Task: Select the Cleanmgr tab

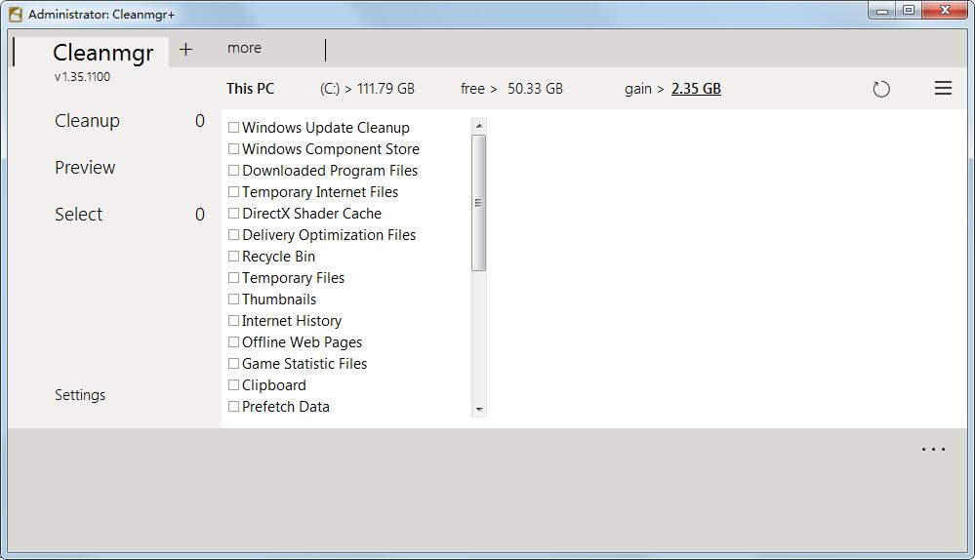Action: (102, 52)
